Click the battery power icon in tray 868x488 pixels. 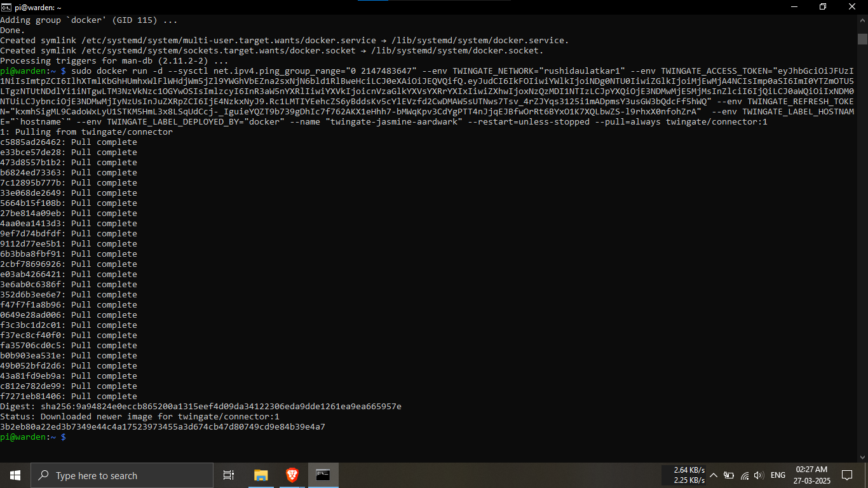729,475
